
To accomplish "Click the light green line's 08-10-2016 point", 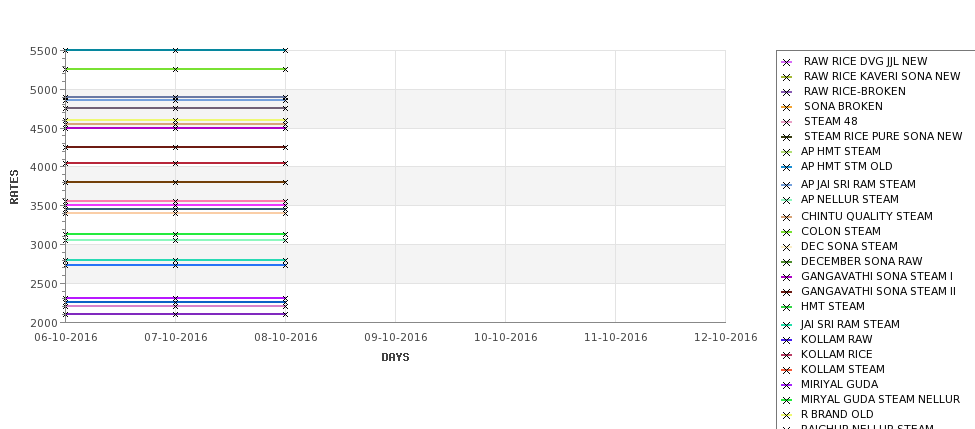I will [285, 240].
